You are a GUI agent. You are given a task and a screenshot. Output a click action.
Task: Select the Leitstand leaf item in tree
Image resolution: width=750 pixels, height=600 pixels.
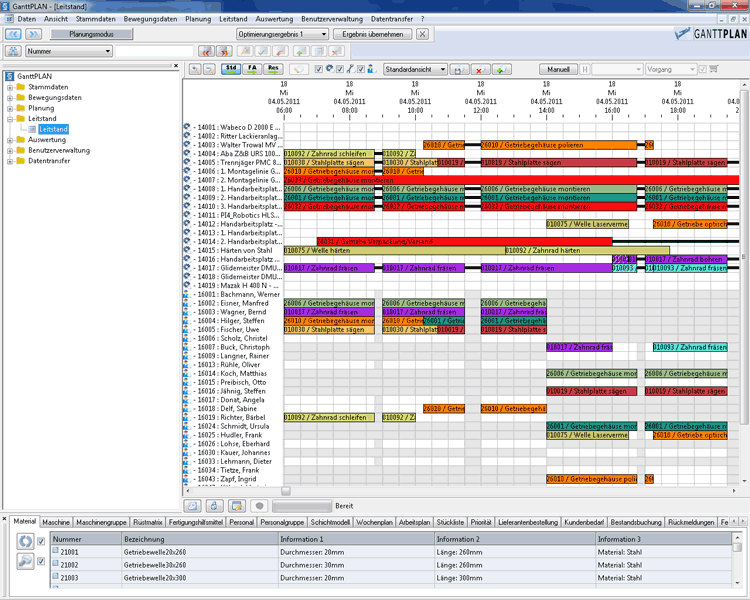tap(53, 129)
